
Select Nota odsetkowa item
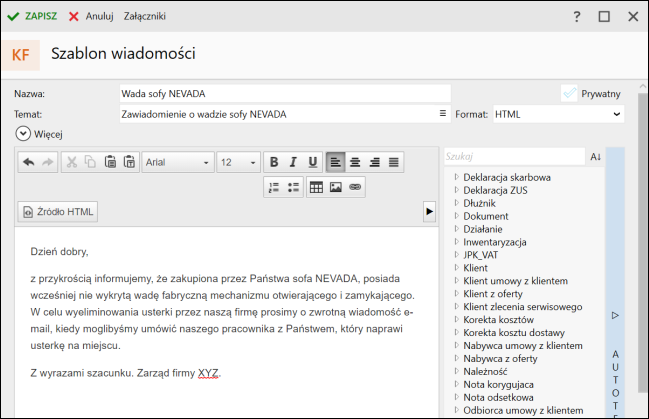click(498, 397)
